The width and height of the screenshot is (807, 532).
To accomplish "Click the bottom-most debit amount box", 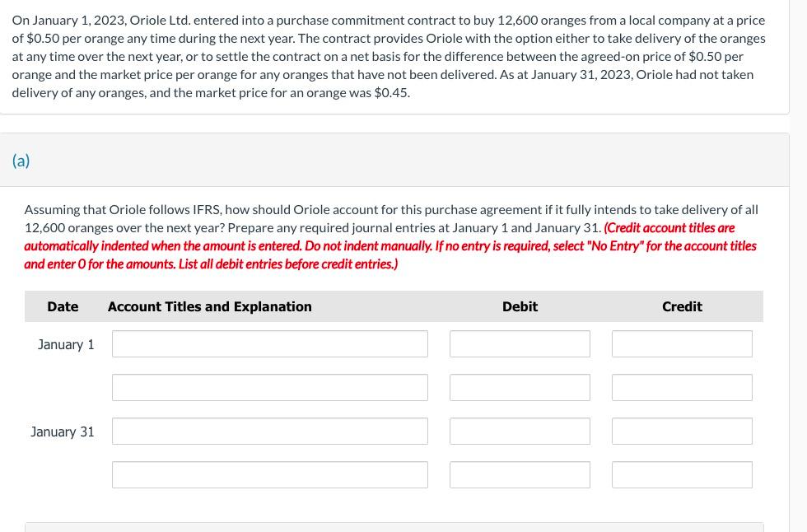I will click(x=520, y=474).
